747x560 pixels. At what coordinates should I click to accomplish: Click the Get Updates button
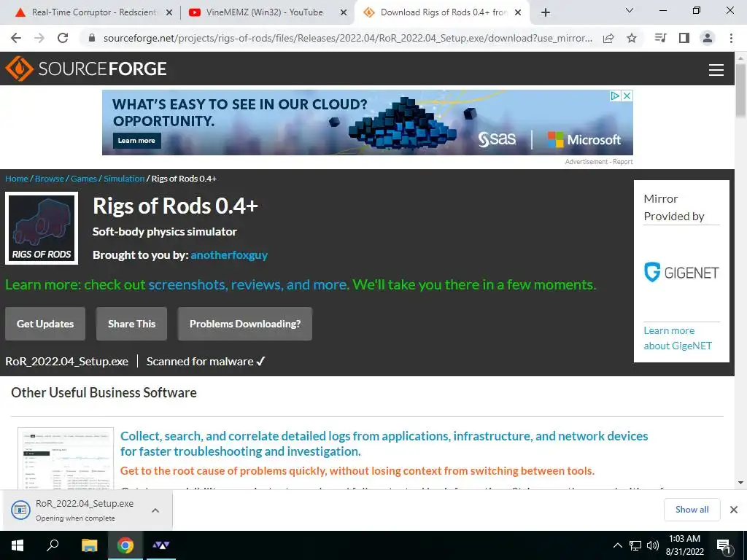click(x=45, y=324)
